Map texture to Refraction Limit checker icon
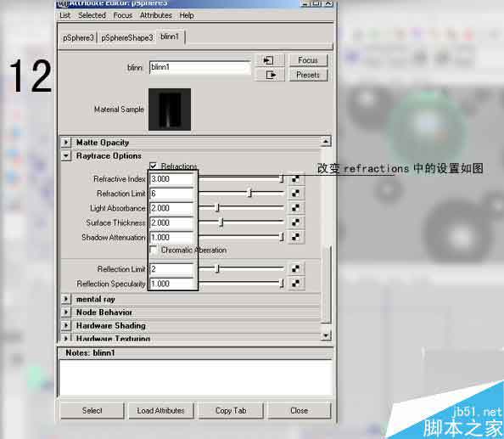 point(295,194)
